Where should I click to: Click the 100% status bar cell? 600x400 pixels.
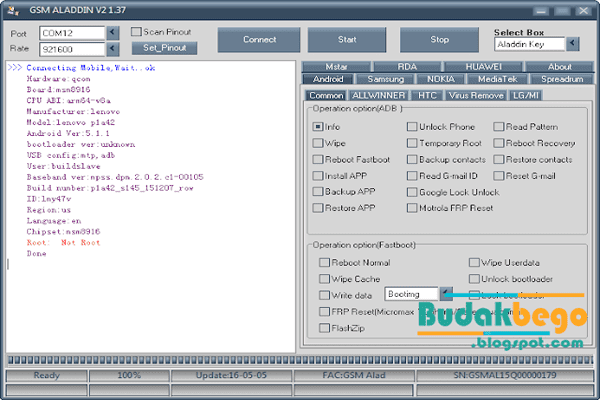[x=129, y=376]
